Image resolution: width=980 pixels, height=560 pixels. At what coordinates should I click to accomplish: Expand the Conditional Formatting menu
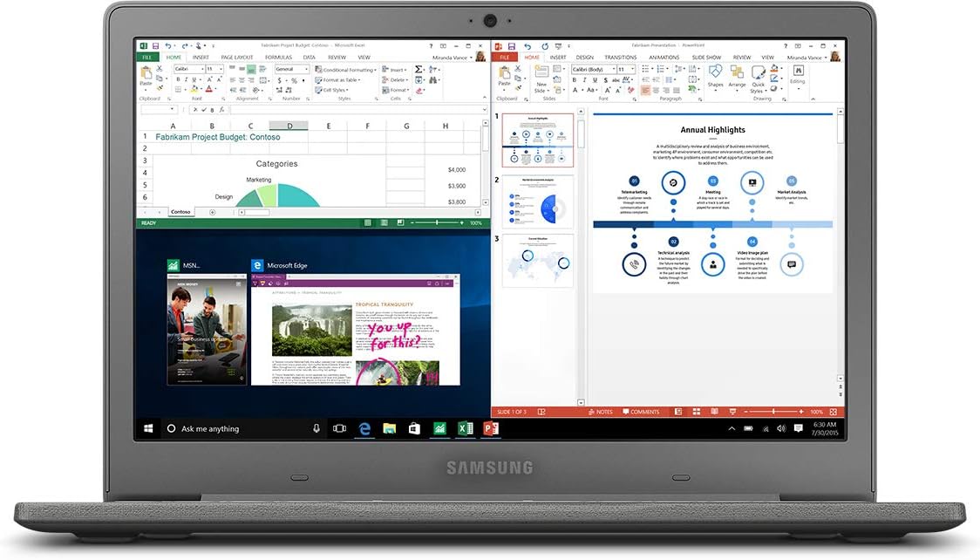tap(345, 70)
